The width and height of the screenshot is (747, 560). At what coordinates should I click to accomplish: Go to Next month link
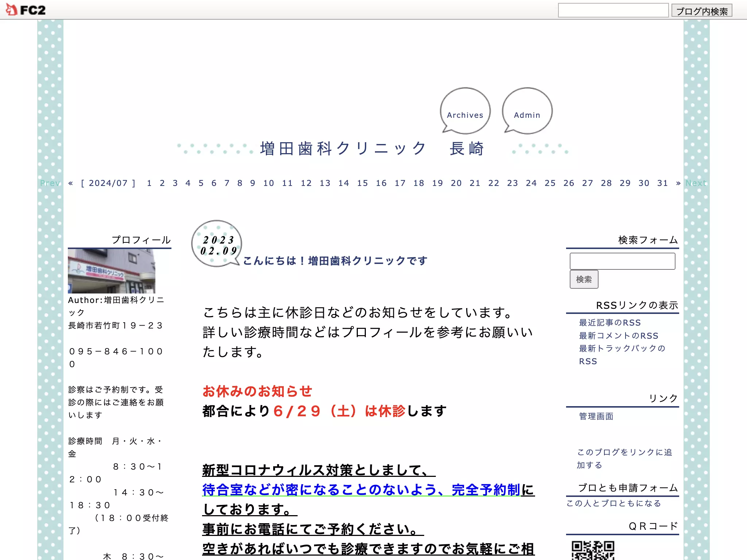(696, 183)
